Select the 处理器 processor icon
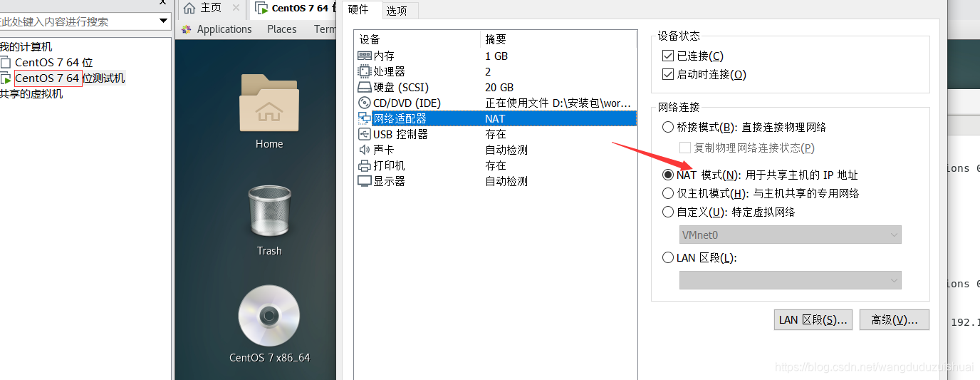The image size is (980, 380). (x=364, y=71)
